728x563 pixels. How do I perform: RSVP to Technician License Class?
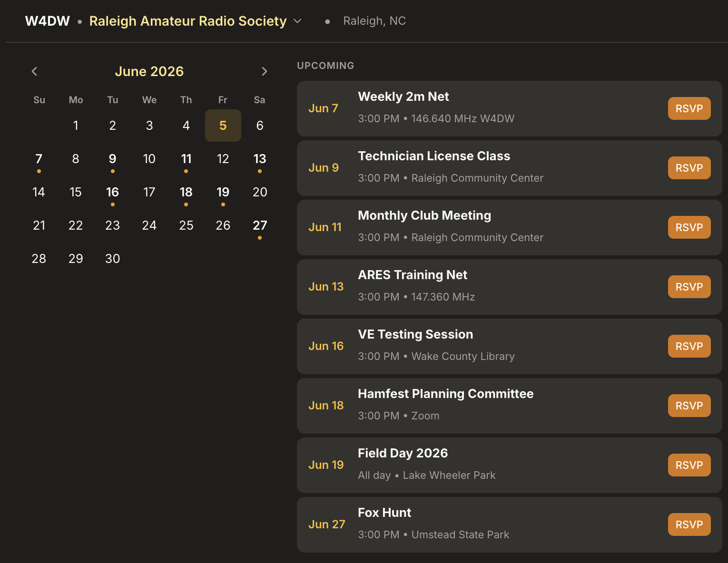(689, 168)
